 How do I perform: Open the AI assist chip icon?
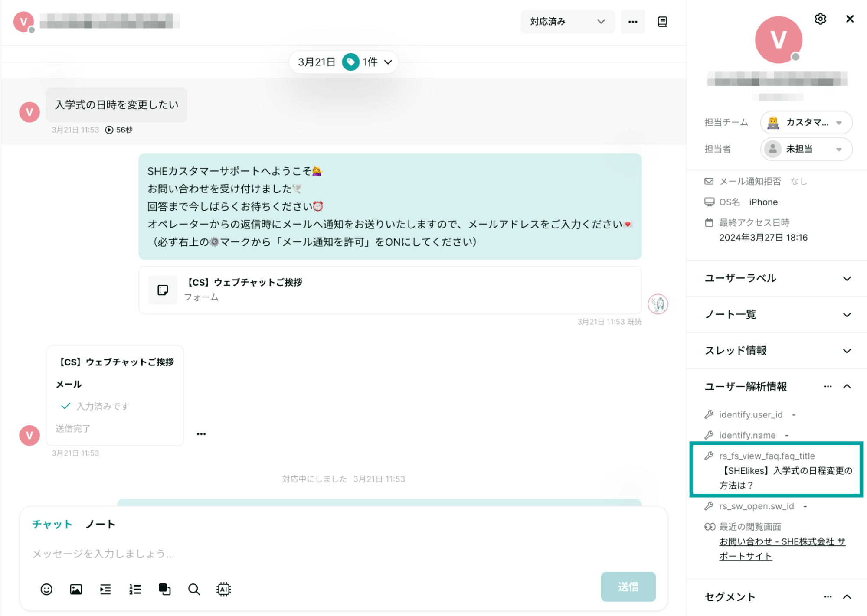click(x=223, y=589)
